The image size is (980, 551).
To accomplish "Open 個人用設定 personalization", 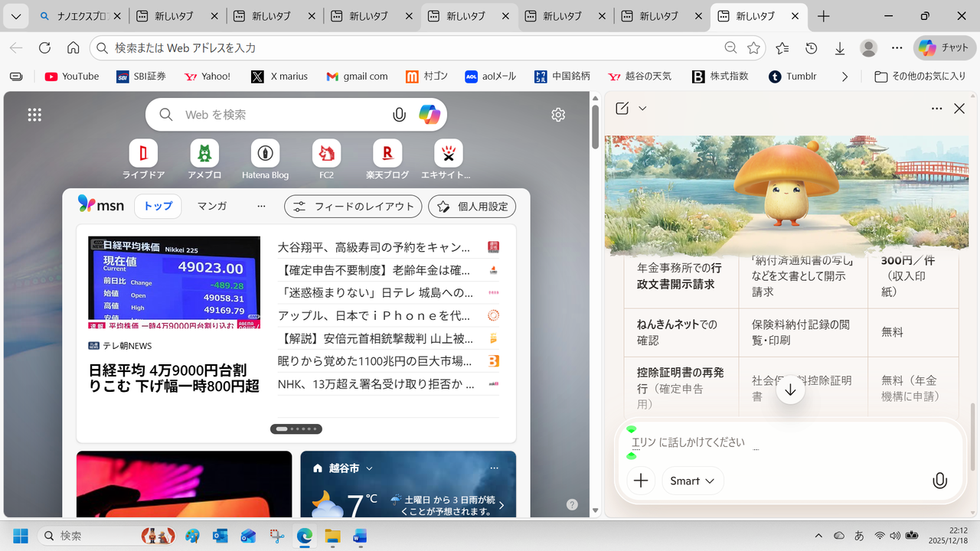I will point(472,206).
